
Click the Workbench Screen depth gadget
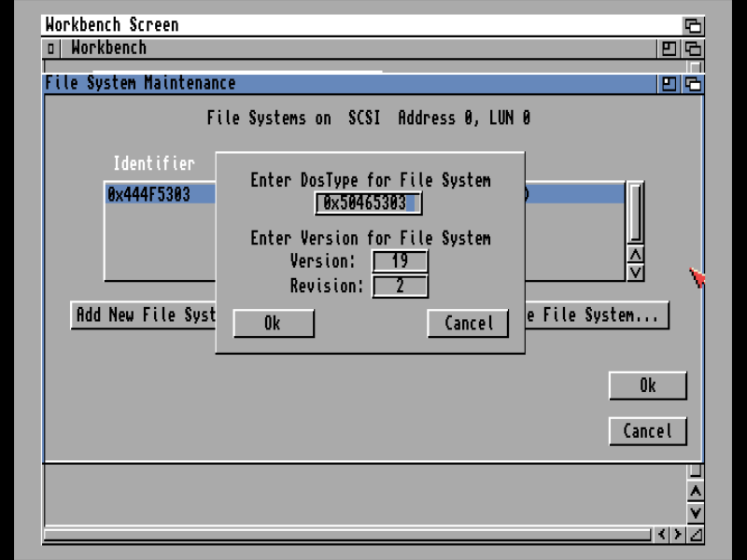693,25
